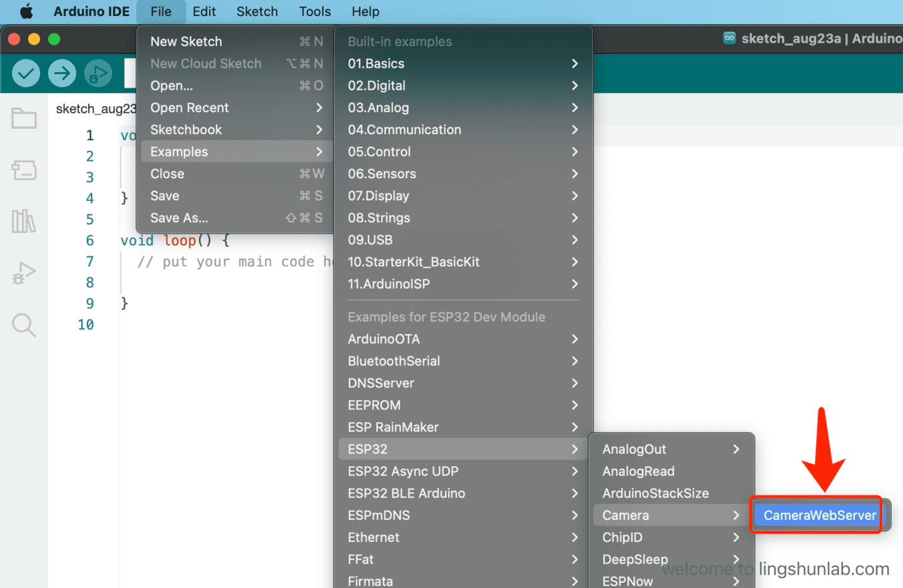Open the Sketch menu
The height and width of the screenshot is (588, 903).
257,11
